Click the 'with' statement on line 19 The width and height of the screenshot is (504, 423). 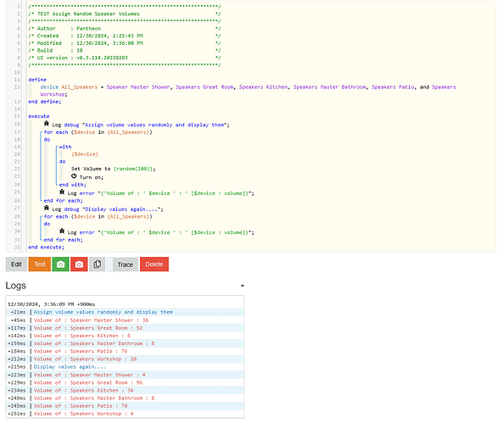pyautogui.click(x=65, y=147)
